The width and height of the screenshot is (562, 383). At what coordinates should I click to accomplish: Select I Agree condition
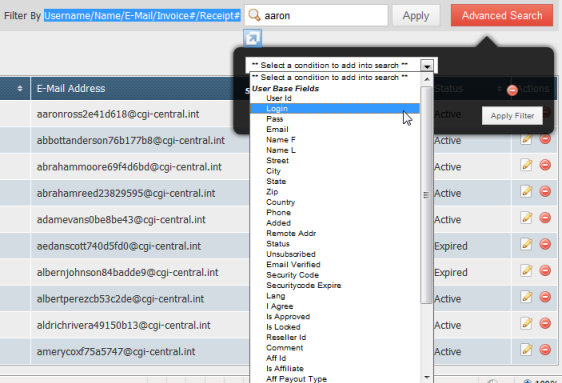pos(335,306)
